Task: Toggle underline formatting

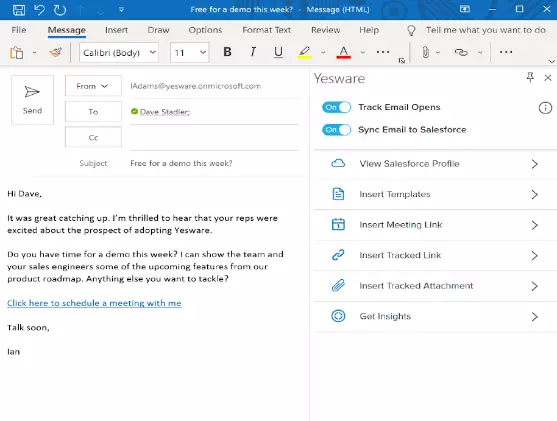Action: (278, 52)
